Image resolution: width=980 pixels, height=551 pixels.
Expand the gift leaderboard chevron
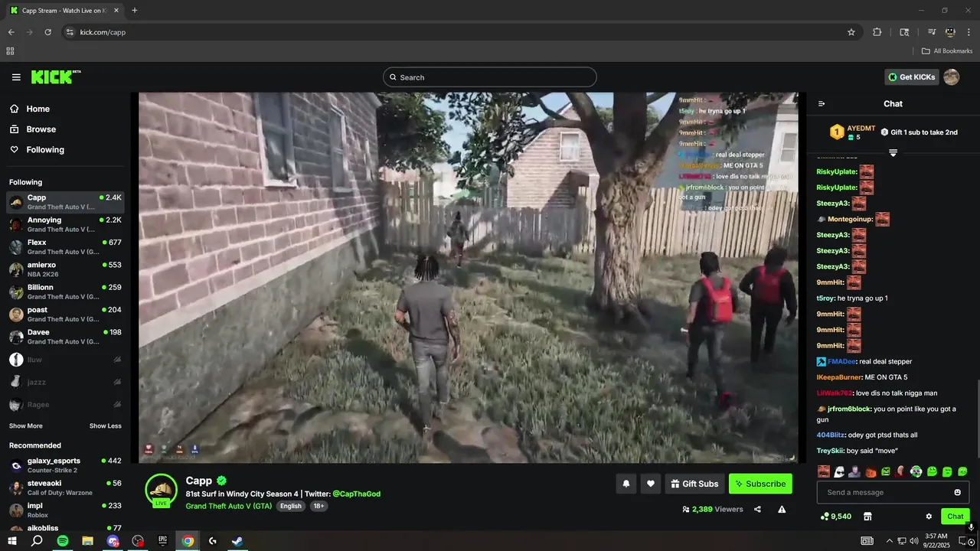coord(893,153)
